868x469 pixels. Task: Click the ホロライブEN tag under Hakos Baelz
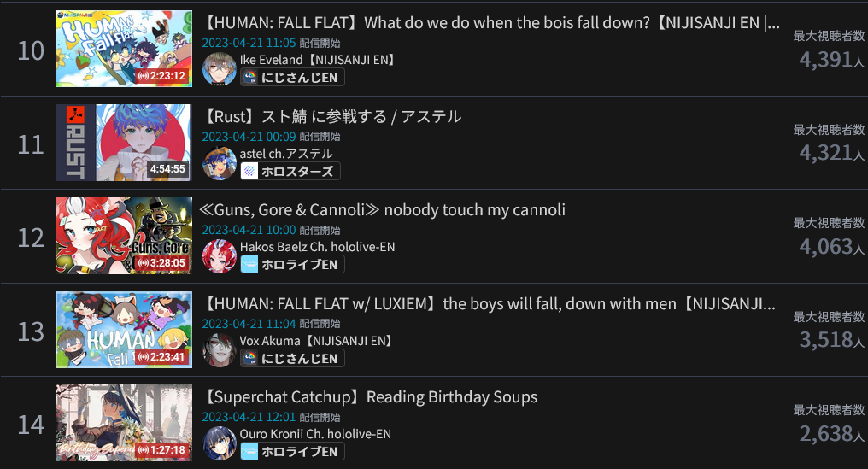[x=292, y=265]
